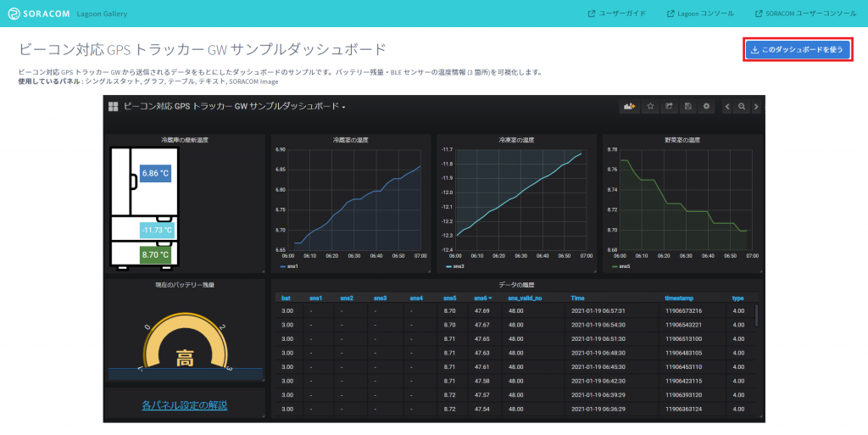Sort table by sns5 column header
Viewport: 868px width, 435px height.
[x=449, y=298]
